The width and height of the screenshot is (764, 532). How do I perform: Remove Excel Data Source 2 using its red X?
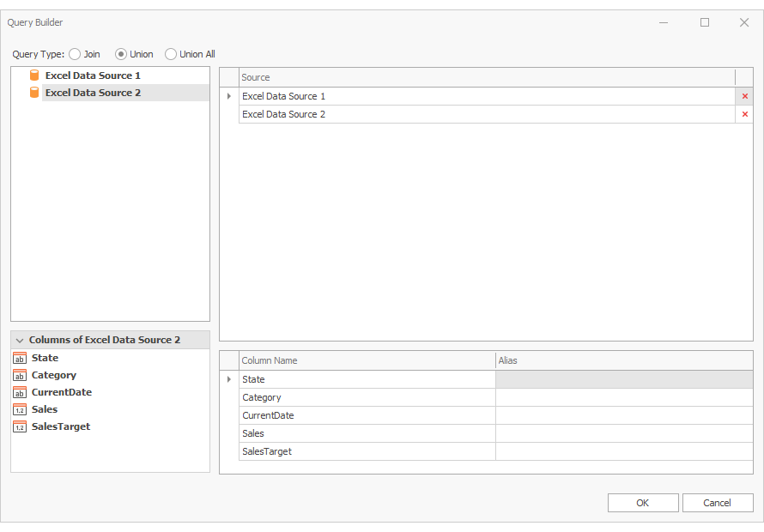[744, 114]
